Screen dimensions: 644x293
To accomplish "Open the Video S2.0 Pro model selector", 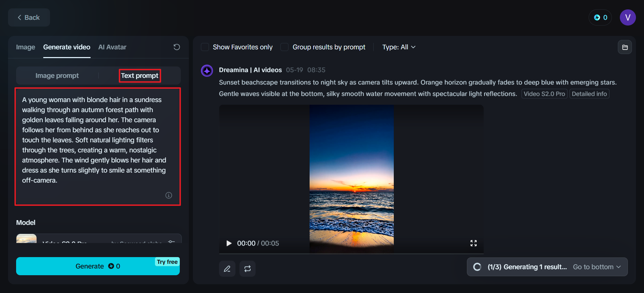I will [99, 239].
